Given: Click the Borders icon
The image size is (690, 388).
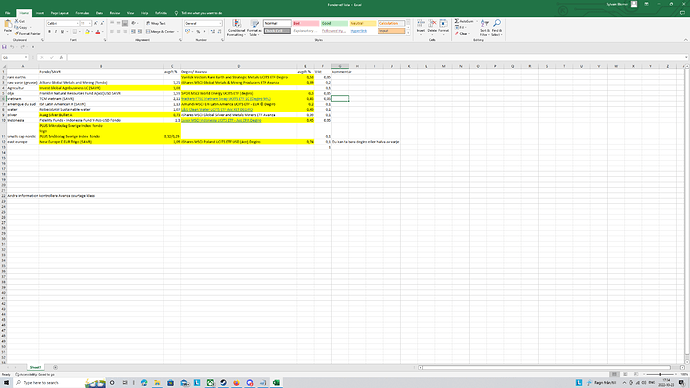Looking at the screenshot, I should pos(74,32).
